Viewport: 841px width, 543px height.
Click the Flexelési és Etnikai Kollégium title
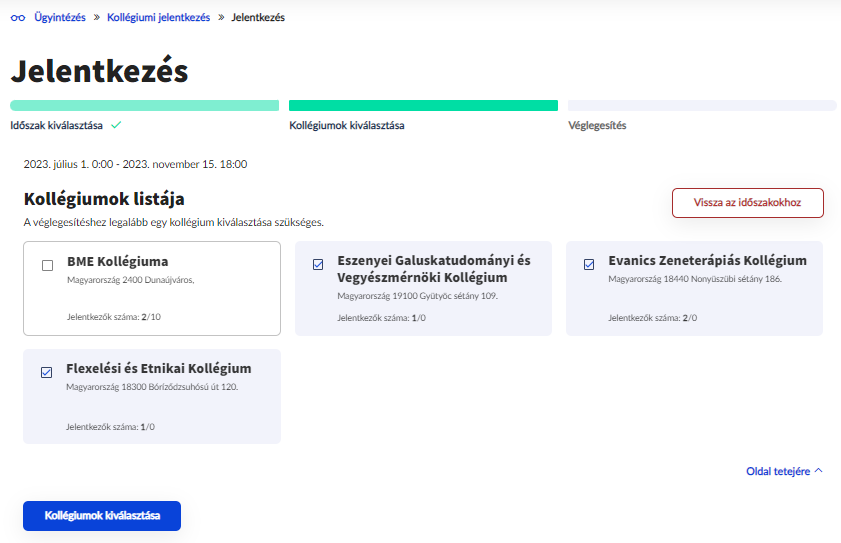point(158,369)
